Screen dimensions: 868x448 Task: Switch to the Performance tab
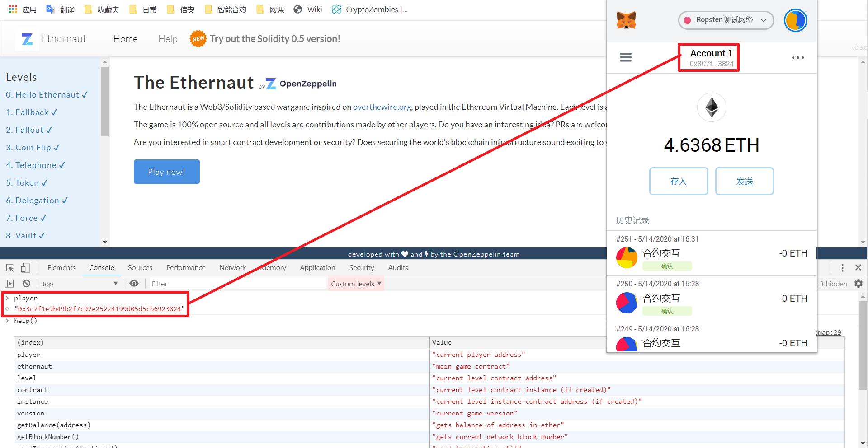(186, 268)
